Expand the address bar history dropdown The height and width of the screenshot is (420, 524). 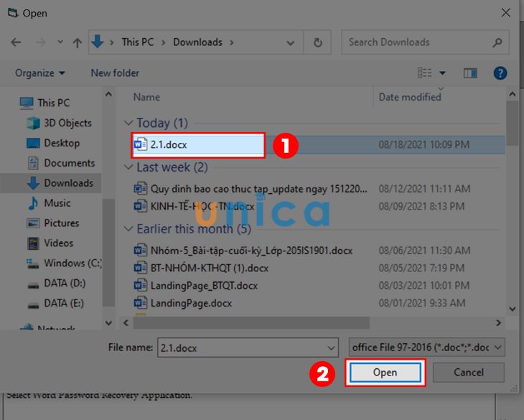[x=291, y=43]
